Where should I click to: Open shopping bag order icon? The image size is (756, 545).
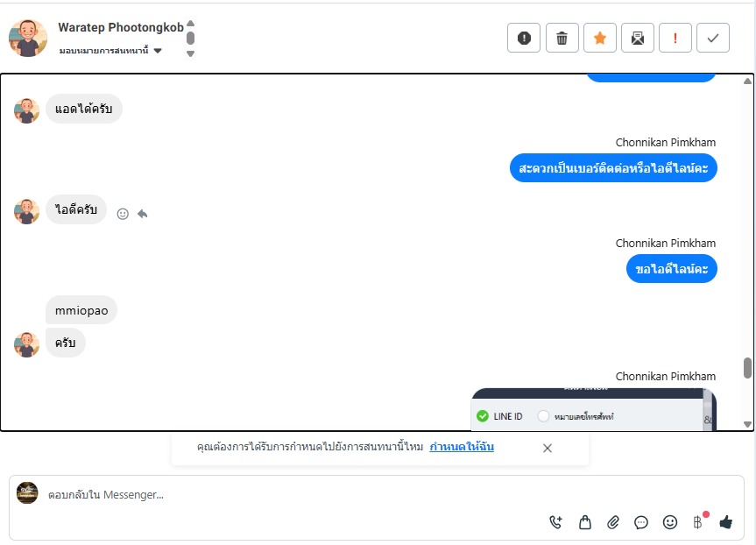(x=585, y=522)
